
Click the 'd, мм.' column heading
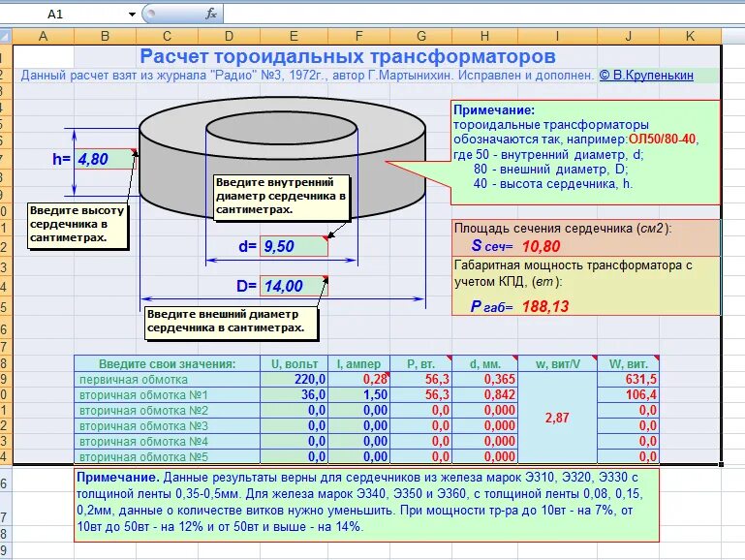coord(484,364)
